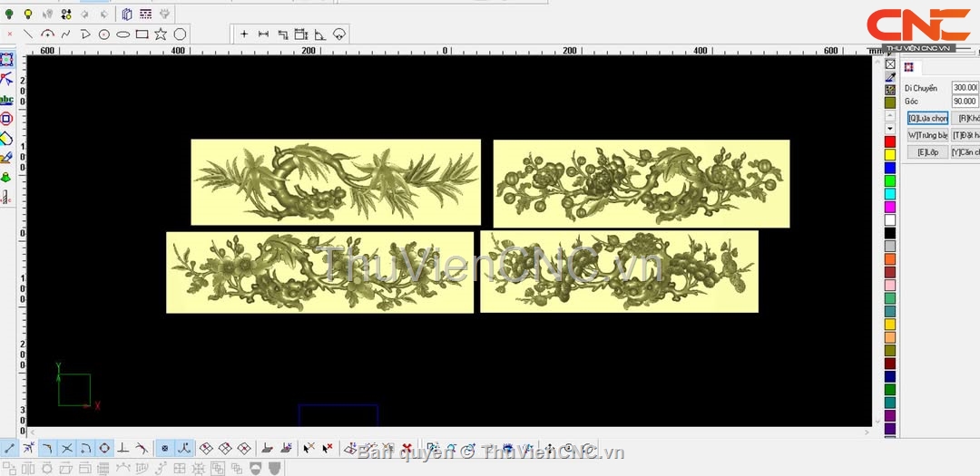Open the text 'abc' tool
Image resolution: width=980 pixels, height=476 pixels.
pyautogui.click(x=6, y=99)
